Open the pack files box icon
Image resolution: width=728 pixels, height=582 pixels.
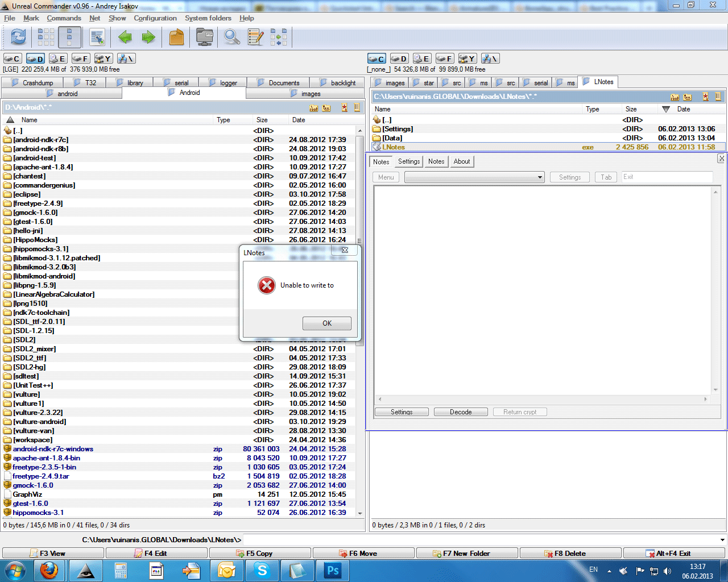tap(177, 38)
